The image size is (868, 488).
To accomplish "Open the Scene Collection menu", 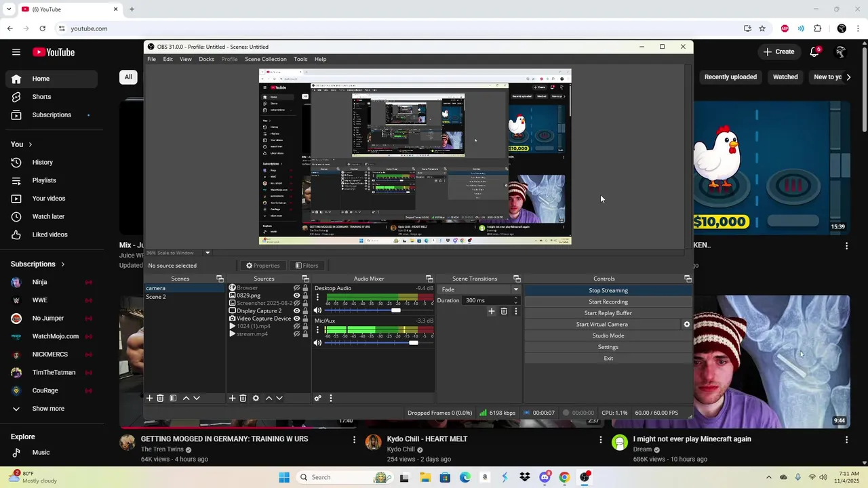I will 265,59.
